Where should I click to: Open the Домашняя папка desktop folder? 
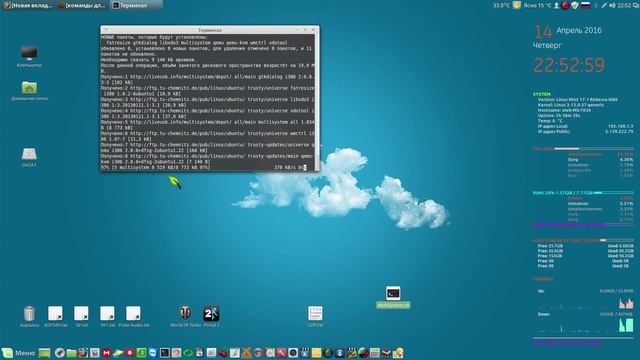tap(29, 91)
